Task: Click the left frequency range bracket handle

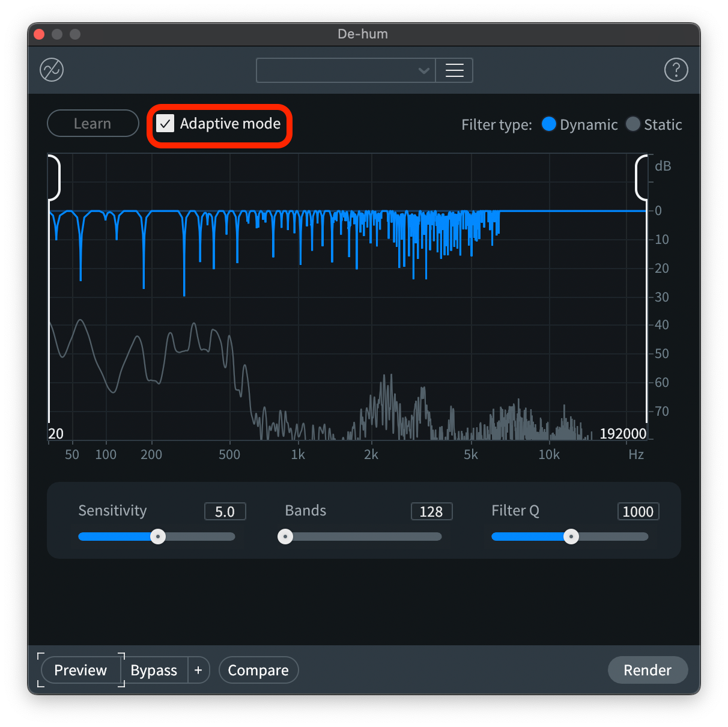Action: [x=54, y=177]
